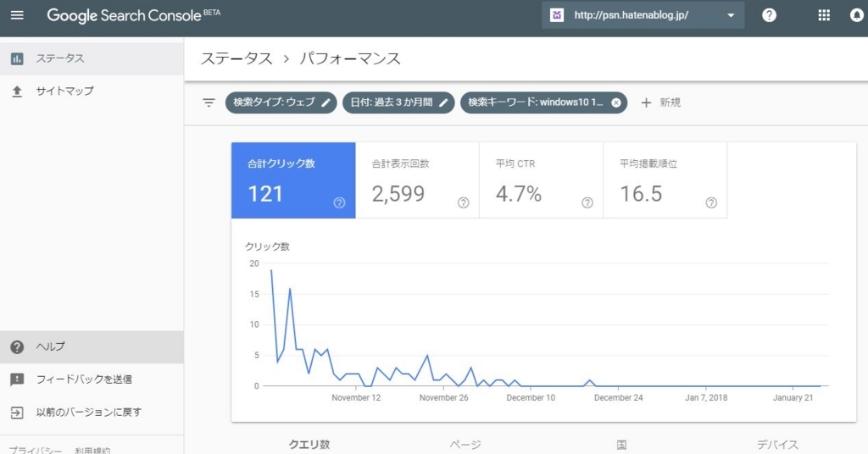Toggle the 合計クリック数 metric card

pyautogui.click(x=293, y=180)
